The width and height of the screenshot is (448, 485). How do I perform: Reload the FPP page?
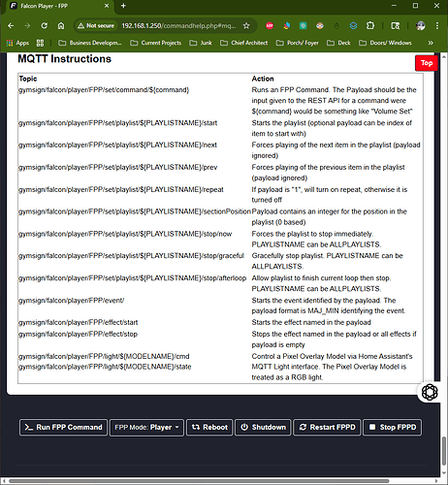pyautogui.click(x=45, y=26)
